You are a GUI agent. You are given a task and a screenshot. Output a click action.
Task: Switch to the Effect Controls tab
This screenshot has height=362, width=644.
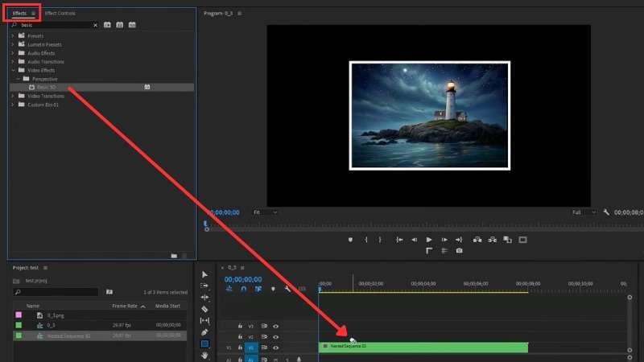(60, 13)
